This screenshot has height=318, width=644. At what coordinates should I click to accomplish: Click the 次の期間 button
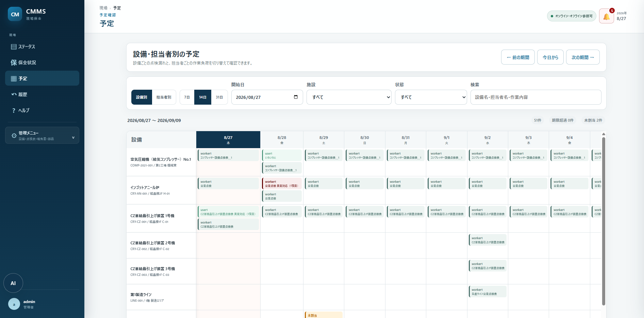[583, 57]
